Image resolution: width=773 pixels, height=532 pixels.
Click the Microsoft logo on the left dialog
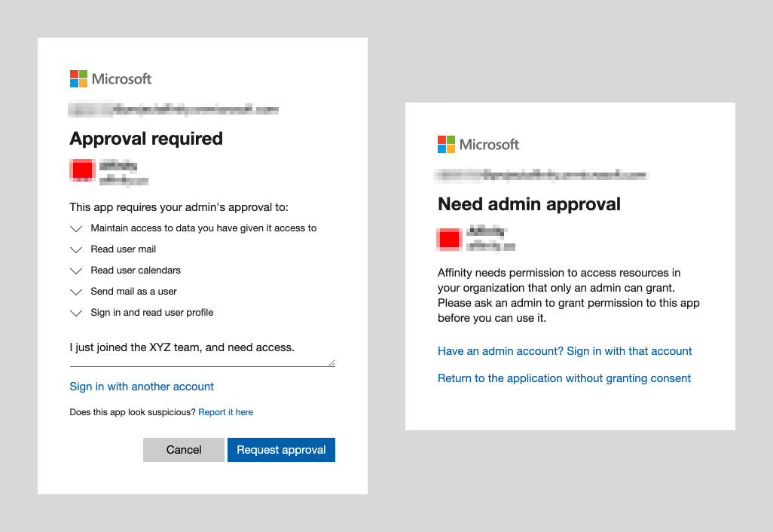[x=110, y=78]
